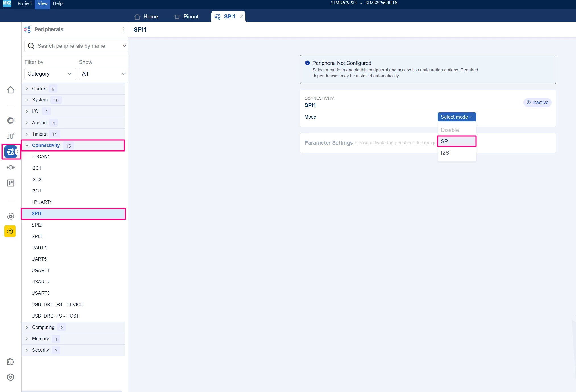This screenshot has width=576, height=392.
Task: Select SPI3 peripheral
Action: click(x=73, y=237)
